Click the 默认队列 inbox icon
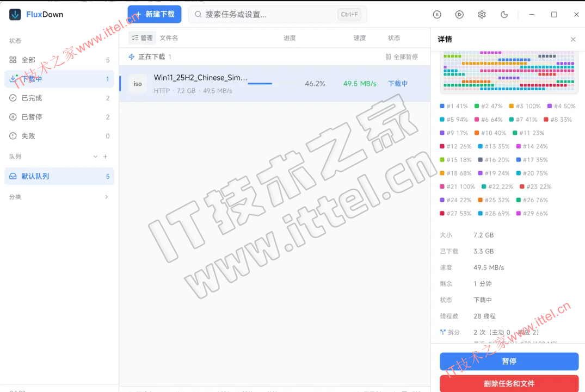The height and width of the screenshot is (392, 585). click(x=13, y=176)
